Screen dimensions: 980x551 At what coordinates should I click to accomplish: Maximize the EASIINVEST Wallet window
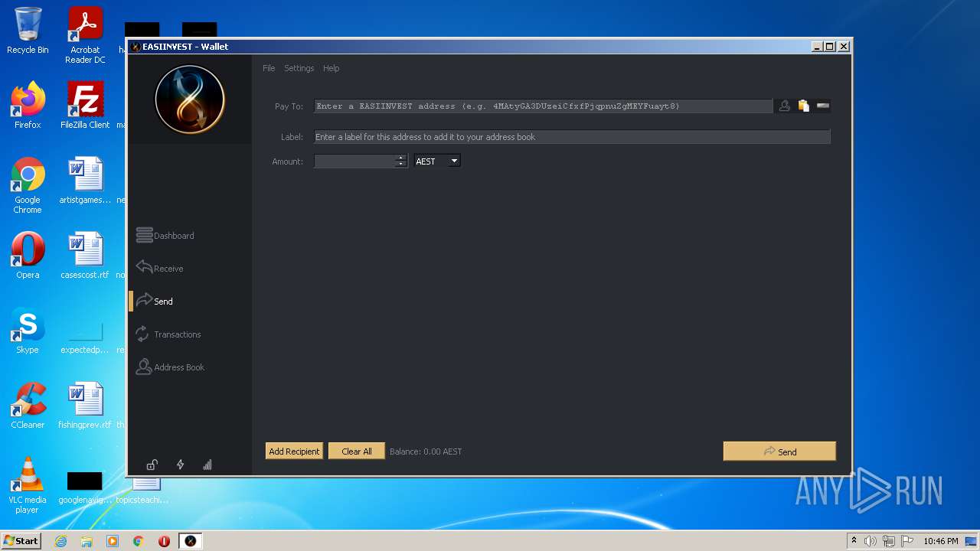point(831,47)
